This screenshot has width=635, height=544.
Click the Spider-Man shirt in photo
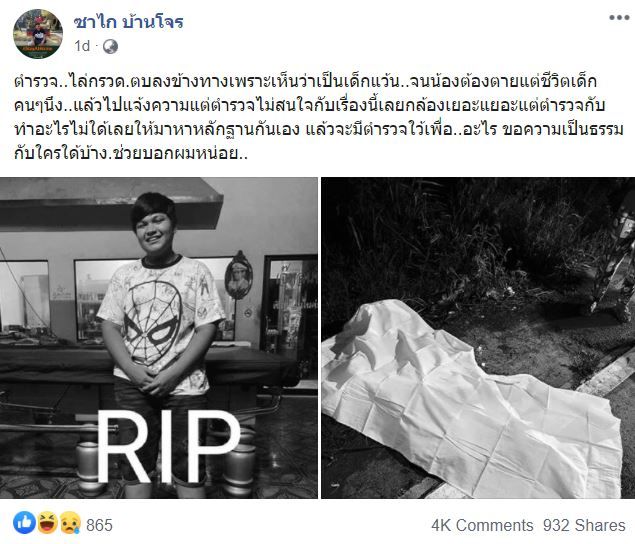coord(161,322)
